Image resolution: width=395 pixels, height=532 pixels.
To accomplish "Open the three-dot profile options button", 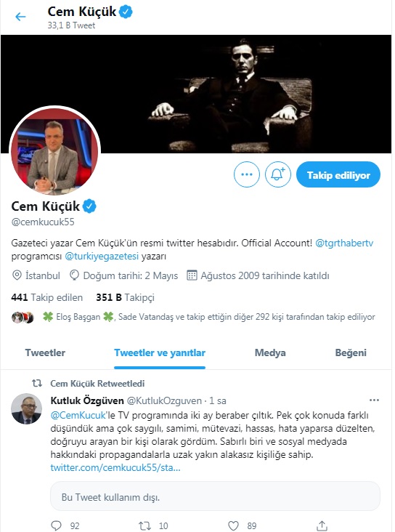I will (246, 174).
